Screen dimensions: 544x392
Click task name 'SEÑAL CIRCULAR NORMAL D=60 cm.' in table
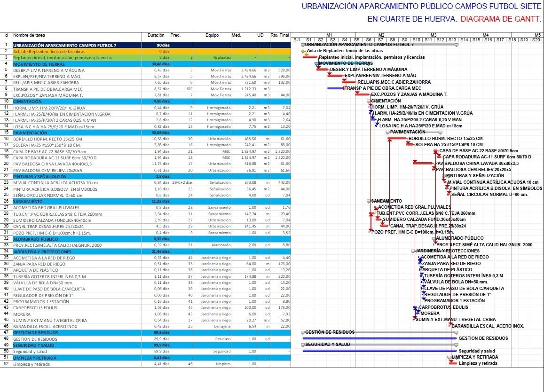click(x=48, y=196)
